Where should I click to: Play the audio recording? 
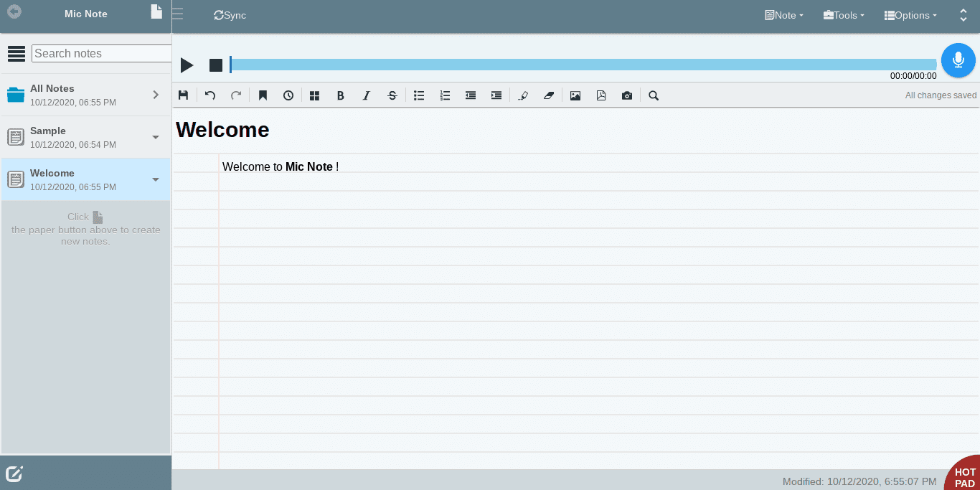pyautogui.click(x=187, y=65)
